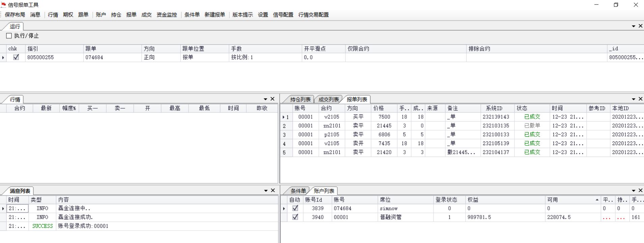Close the 账户列表 accounts panel
Image resolution: width=644 pixels, height=243 pixels.
[640, 190]
